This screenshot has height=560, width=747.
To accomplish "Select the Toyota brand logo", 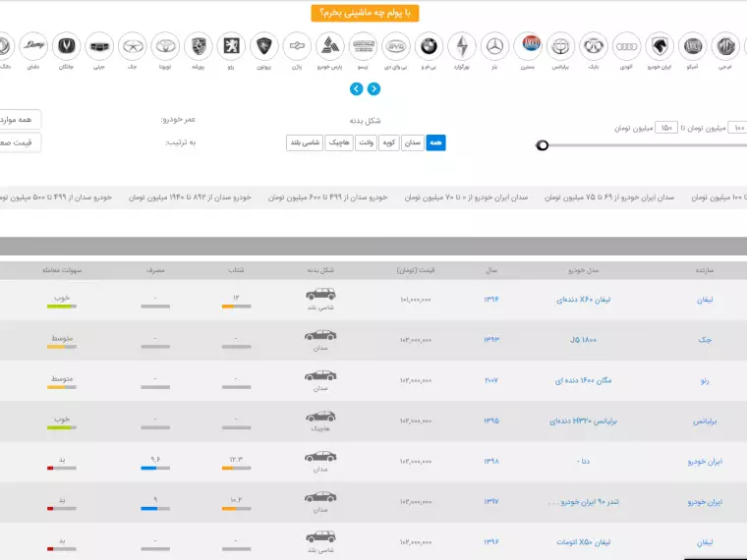I will click(165, 46).
